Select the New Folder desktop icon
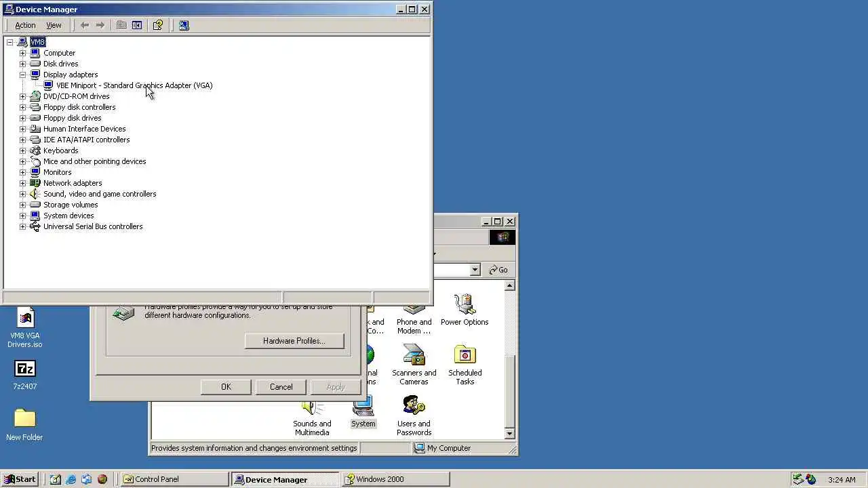868x488 pixels. click(x=24, y=425)
